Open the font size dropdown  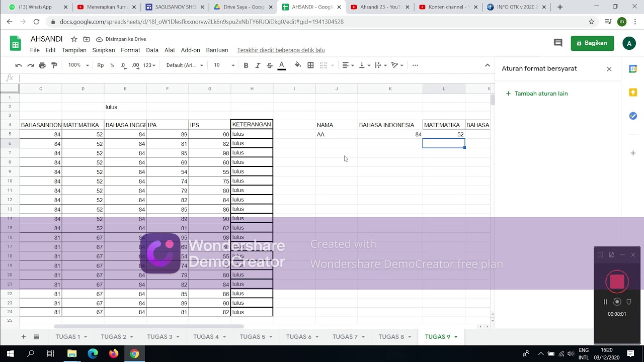tap(224, 65)
